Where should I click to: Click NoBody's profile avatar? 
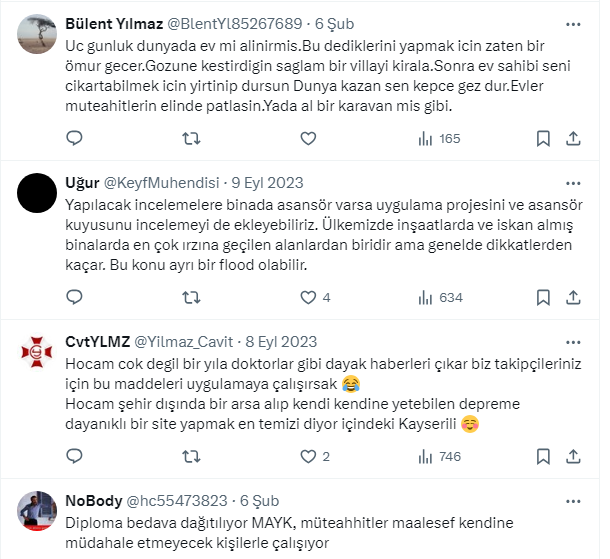[38, 512]
